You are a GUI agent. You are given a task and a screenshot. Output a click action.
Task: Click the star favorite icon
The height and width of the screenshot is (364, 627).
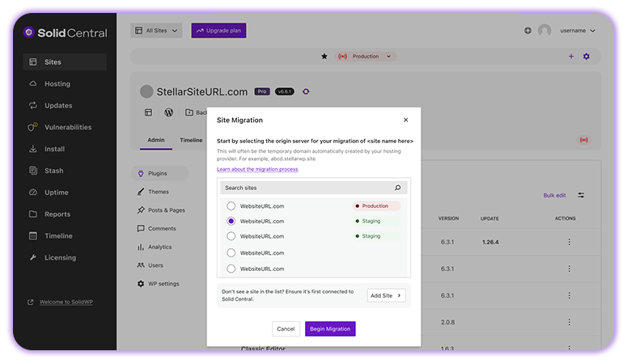(324, 57)
